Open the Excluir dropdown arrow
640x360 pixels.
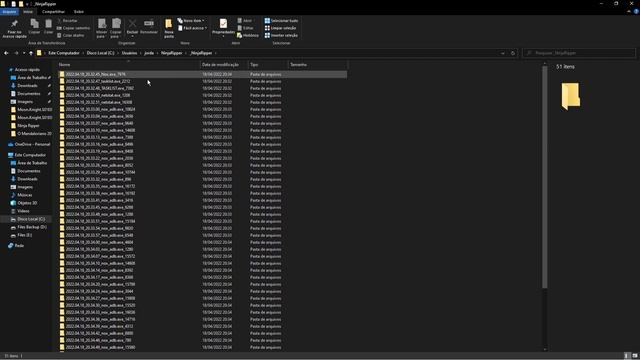tap(132, 36)
